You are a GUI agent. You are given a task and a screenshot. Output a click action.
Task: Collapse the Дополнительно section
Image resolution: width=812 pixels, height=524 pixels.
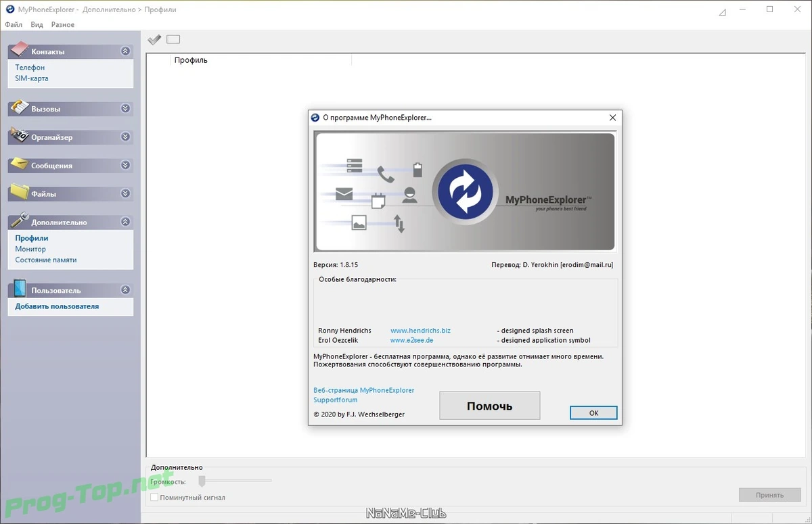(125, 222)
